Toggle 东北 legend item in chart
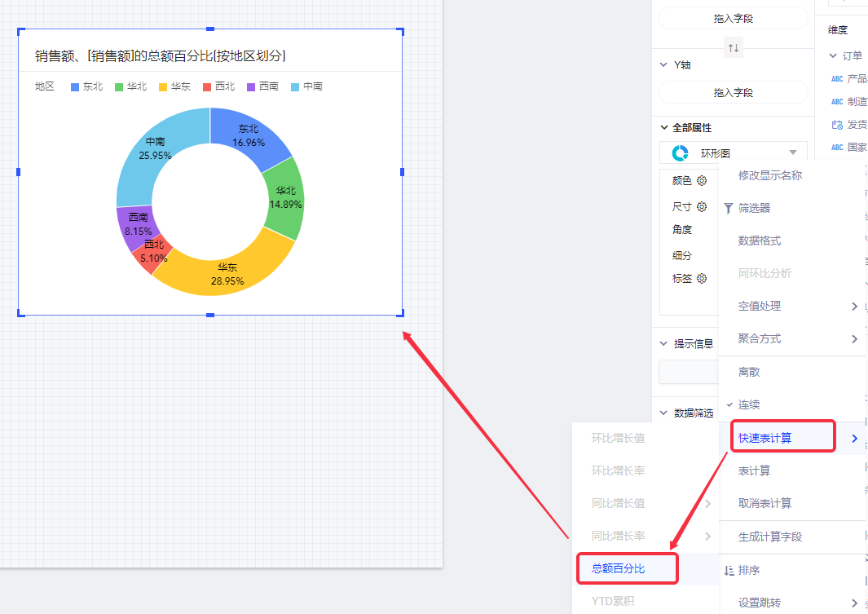868x614 pixels. tap(86, 86)
